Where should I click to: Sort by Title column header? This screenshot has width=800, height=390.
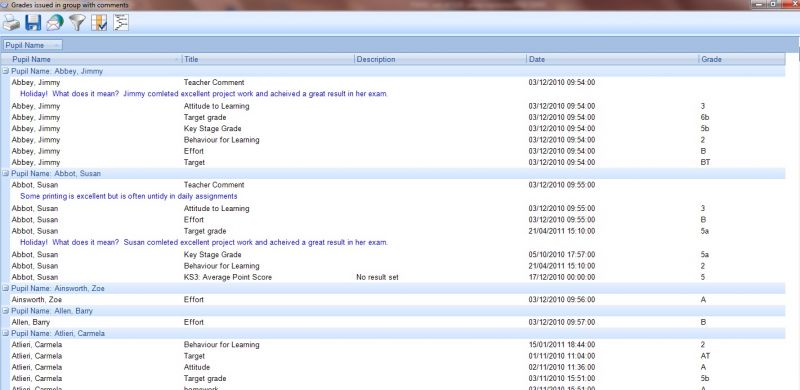(x=268, y=59)
